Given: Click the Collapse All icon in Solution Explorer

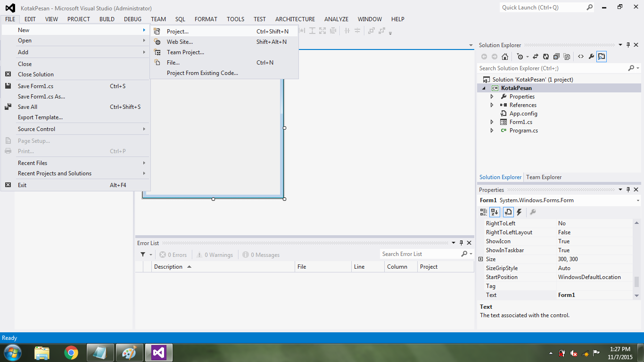Looking at the screenshot, I should coord(556,57).
